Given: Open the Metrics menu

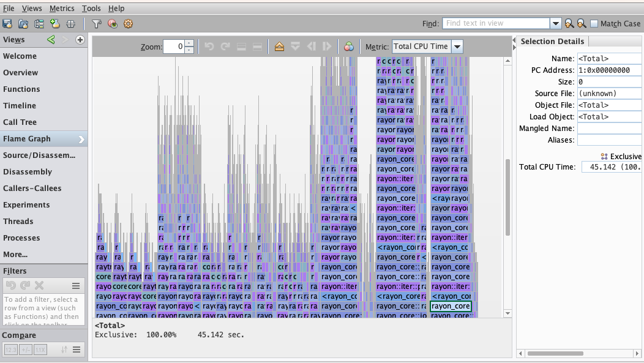Looking at the screenshot, I should [62, 8].
